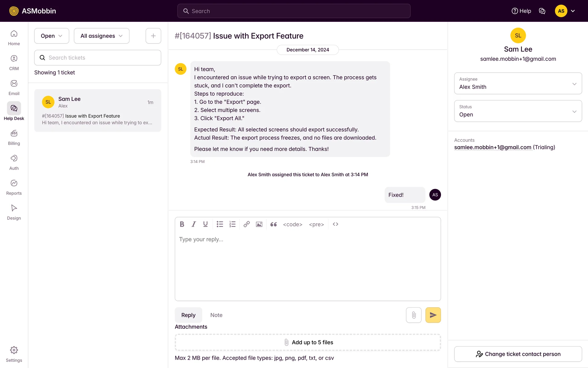Screen dimensions: 588x368
Task: Go to Reports section
Action: click(14, 187)
